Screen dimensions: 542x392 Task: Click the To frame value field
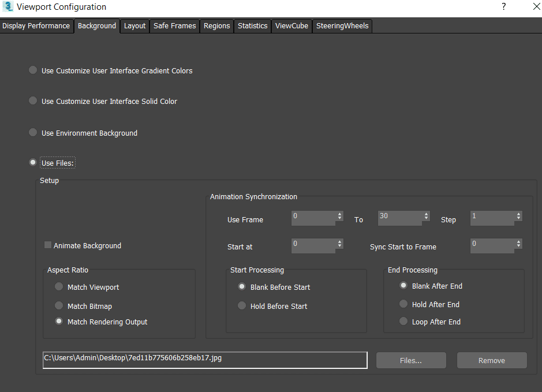pyautogui.click(x=400, y=218)
